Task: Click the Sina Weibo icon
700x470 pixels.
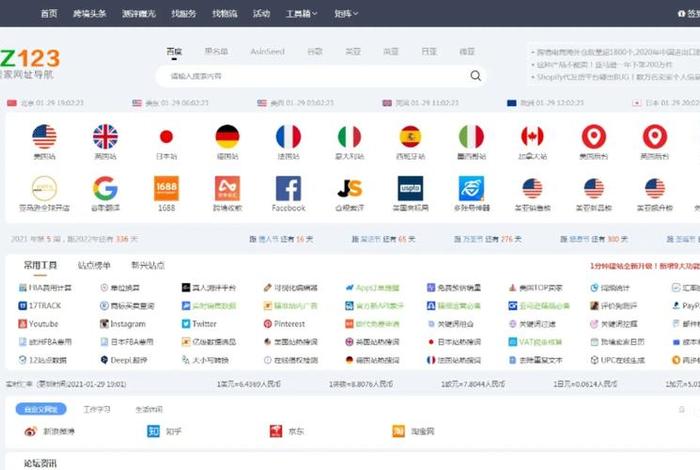Action: pos(30,431)
